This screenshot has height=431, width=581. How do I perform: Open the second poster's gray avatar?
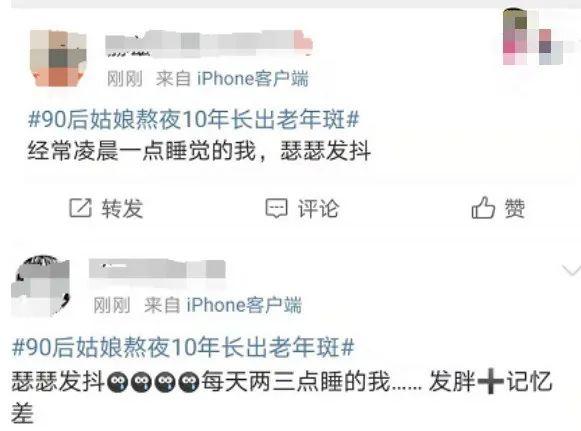click(41, 286)
